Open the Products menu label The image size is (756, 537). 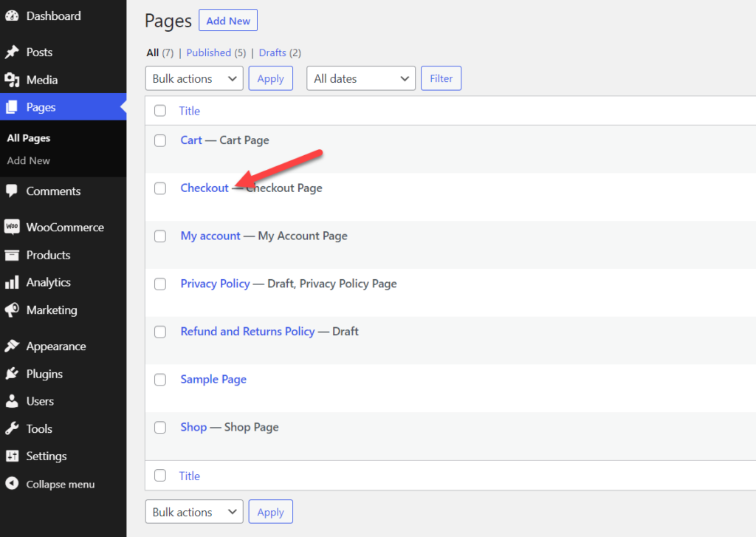(48, 256)
